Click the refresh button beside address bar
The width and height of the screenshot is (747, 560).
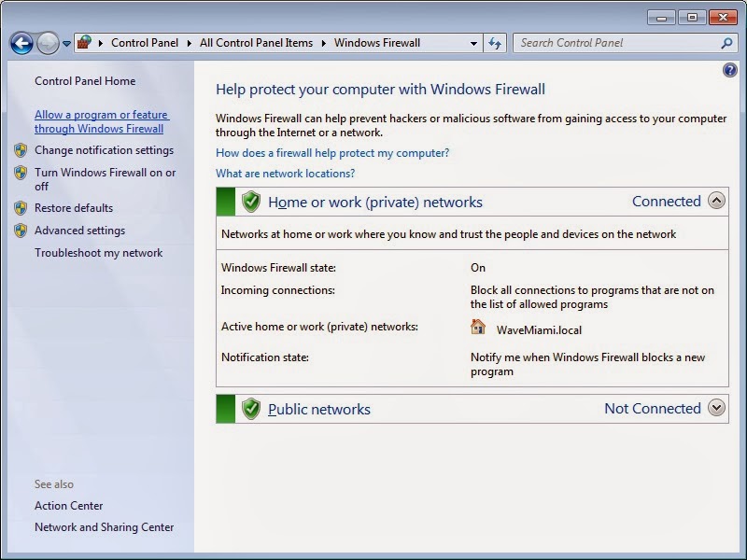coord(495,43)
